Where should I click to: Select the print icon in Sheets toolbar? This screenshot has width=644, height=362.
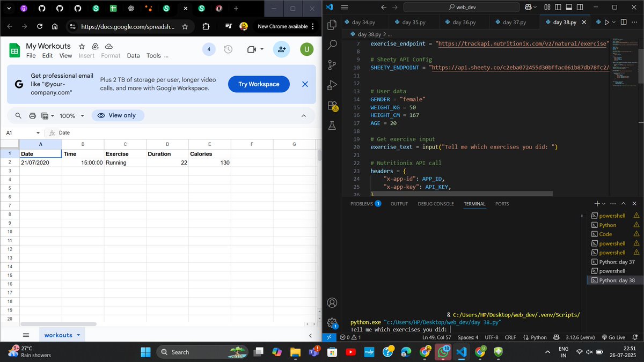32,115
